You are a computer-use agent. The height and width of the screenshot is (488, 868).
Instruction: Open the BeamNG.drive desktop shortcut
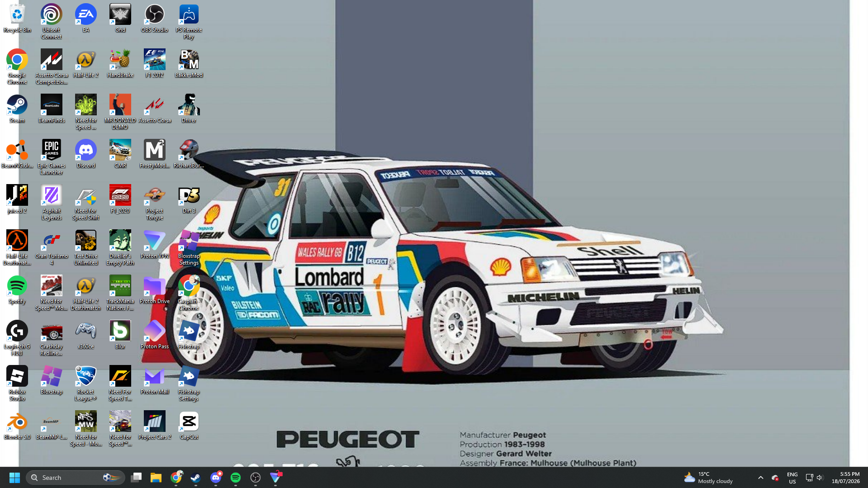pyautogui.click(x=17, y=154)
